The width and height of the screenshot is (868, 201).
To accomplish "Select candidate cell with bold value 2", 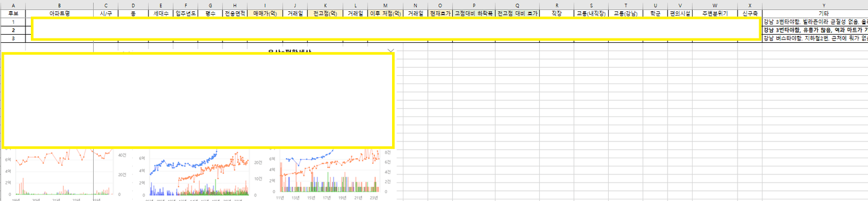I will tap(13, 30).
